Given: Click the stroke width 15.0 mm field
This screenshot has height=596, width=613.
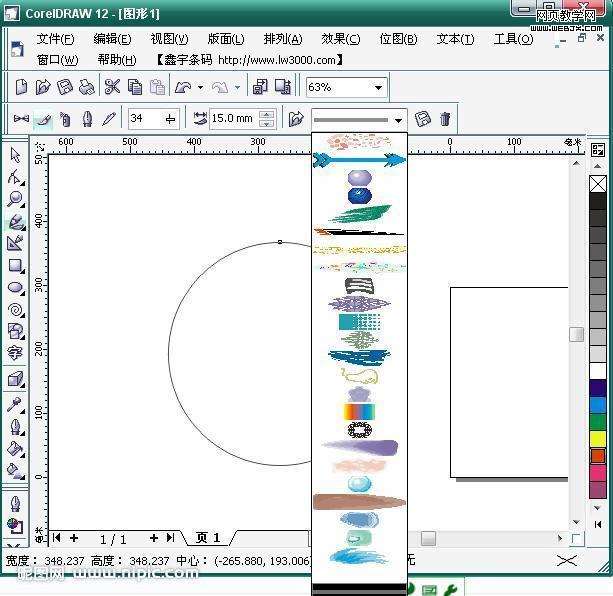Looking at the screenshot, I should point(235,118).
